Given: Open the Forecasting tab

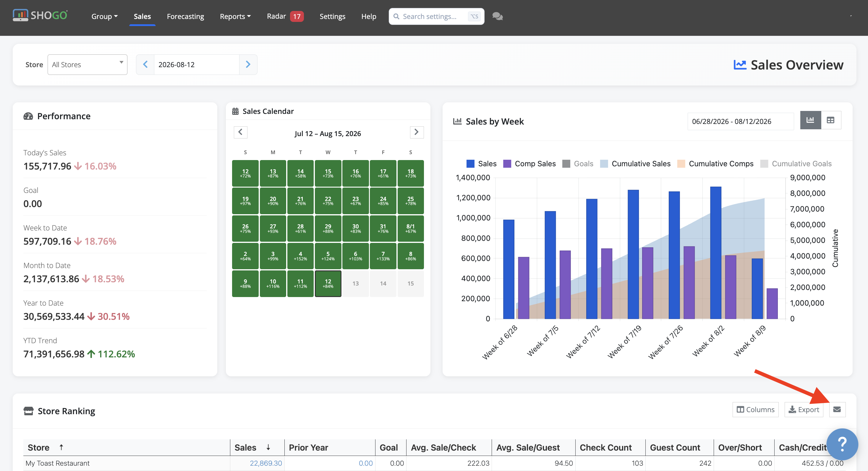Looking at the screenshot, I should pyautogui.click(x=185, y=16).
